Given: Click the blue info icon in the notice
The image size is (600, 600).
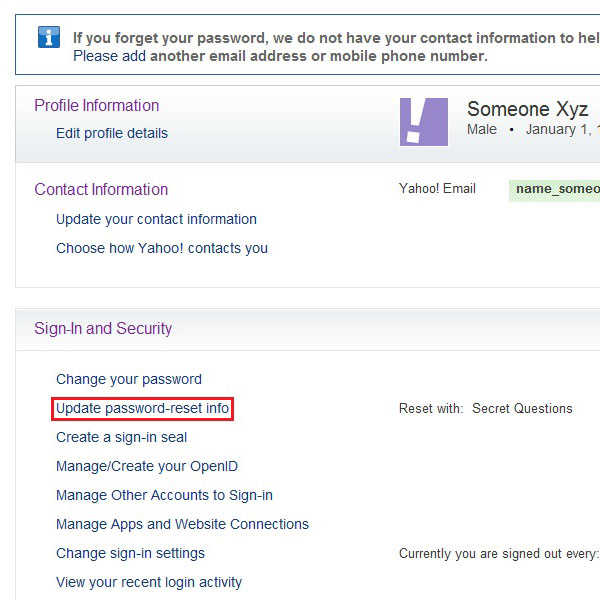Looking at the screenshot, I should (x=49, y=37).
